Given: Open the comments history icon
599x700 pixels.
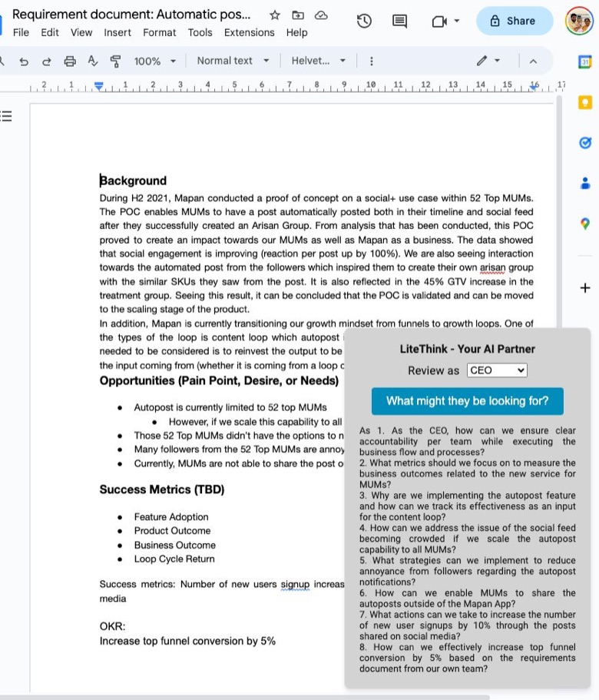Looking at the screenshot, I should click(x=399, y=21).
